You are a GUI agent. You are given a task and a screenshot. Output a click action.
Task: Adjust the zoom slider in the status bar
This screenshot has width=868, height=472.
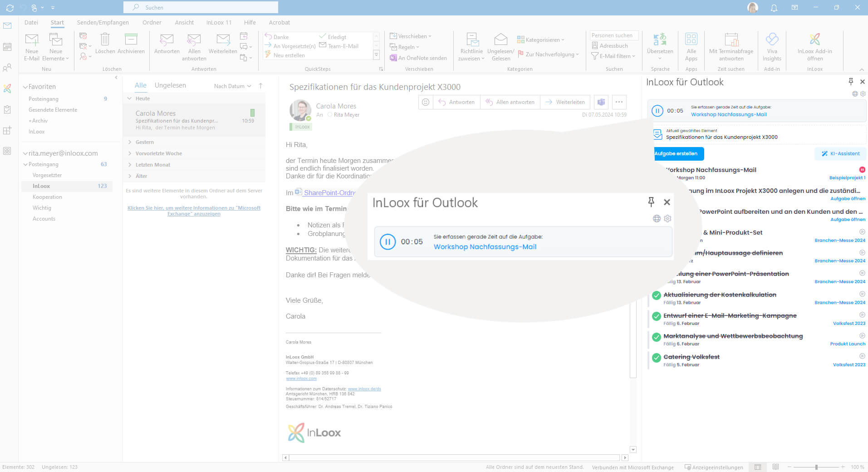(x=816, y=467)
